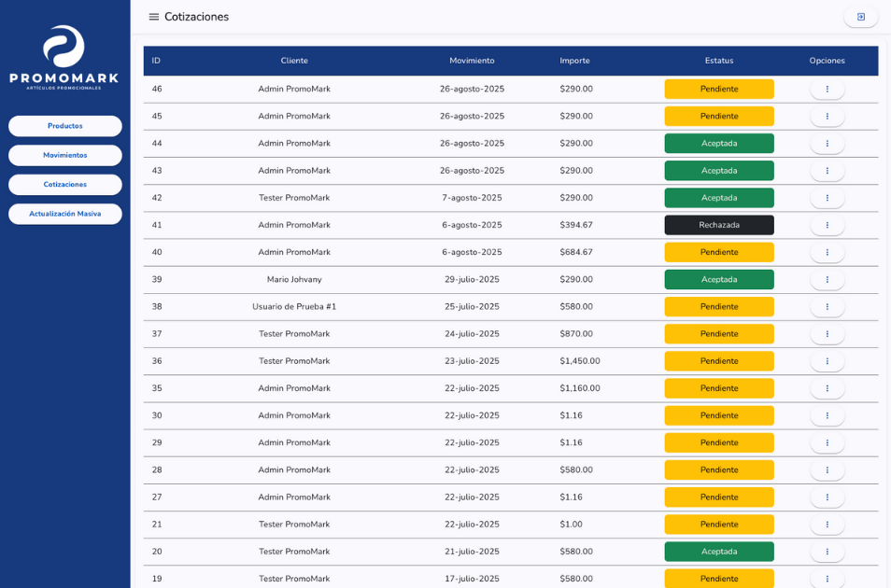The width and height of the screenshot is (891, 588).
Task: Open Actualización Masiva section
Action: 65,214
